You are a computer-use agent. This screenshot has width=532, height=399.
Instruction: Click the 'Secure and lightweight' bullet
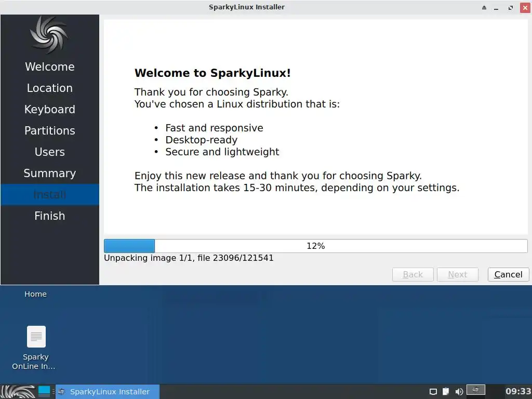(x=222, y=152)
